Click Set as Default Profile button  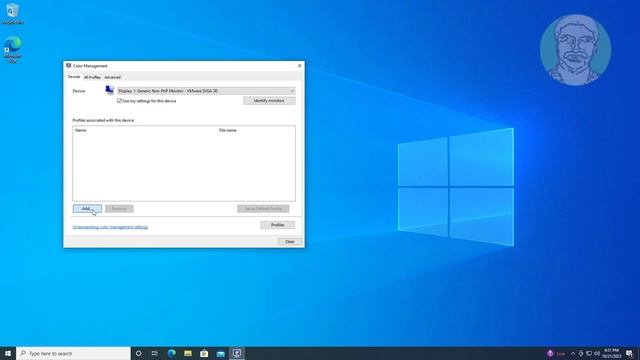coord(263,209)
